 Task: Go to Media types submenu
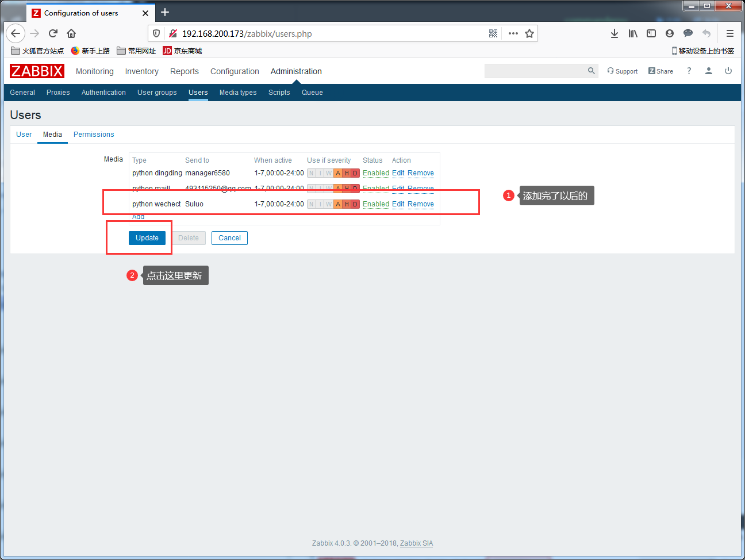coord(238,93)
